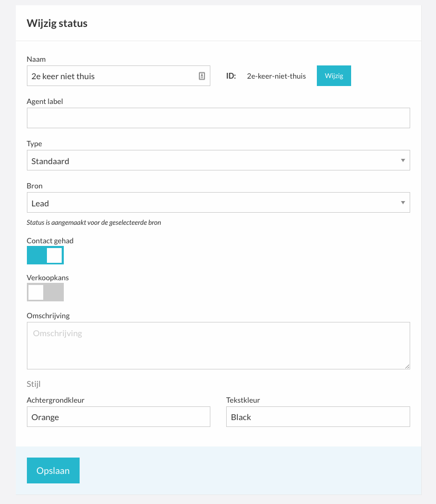Edit the Tekstkleur field containing Black
Screen dimensions: 436x504
pyautogui.click(x=318, y=417)
